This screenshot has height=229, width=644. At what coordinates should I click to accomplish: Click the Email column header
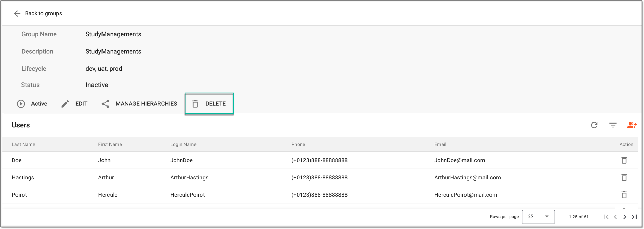pos(440,144)
